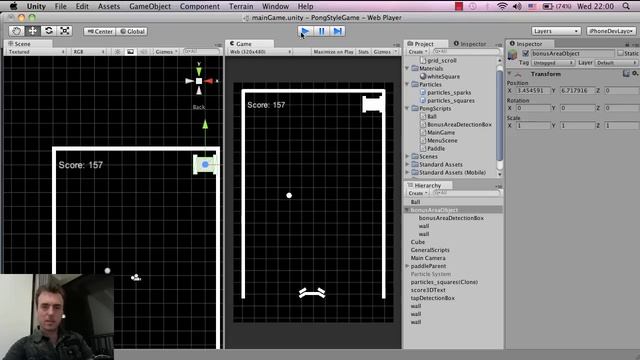
Task: Open Layer Default dropdown
Action: tap(616, 63)
